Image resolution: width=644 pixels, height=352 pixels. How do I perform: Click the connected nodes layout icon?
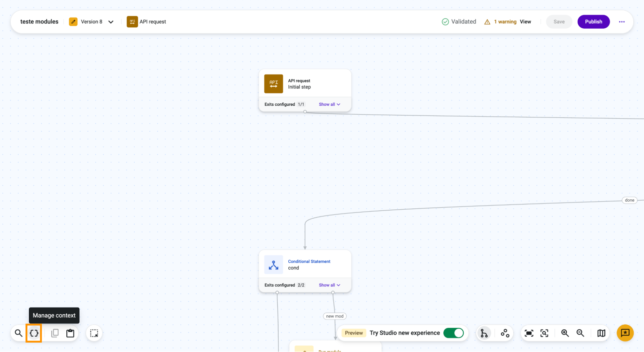(505, 333)
